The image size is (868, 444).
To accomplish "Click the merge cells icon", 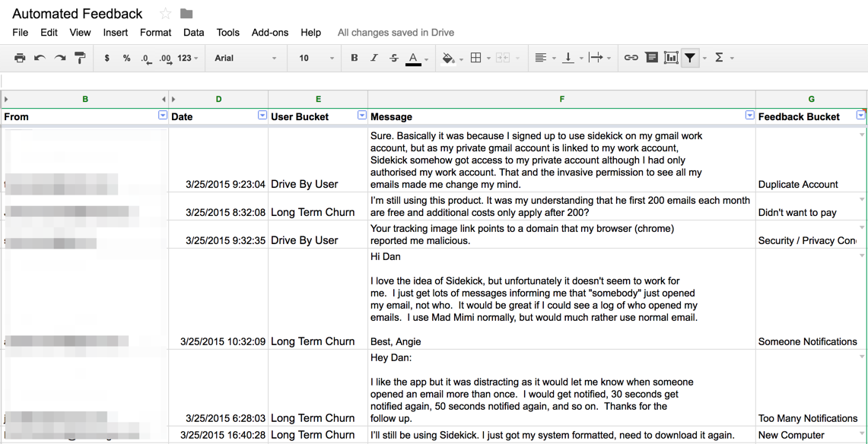I will (x=503, y=58).
